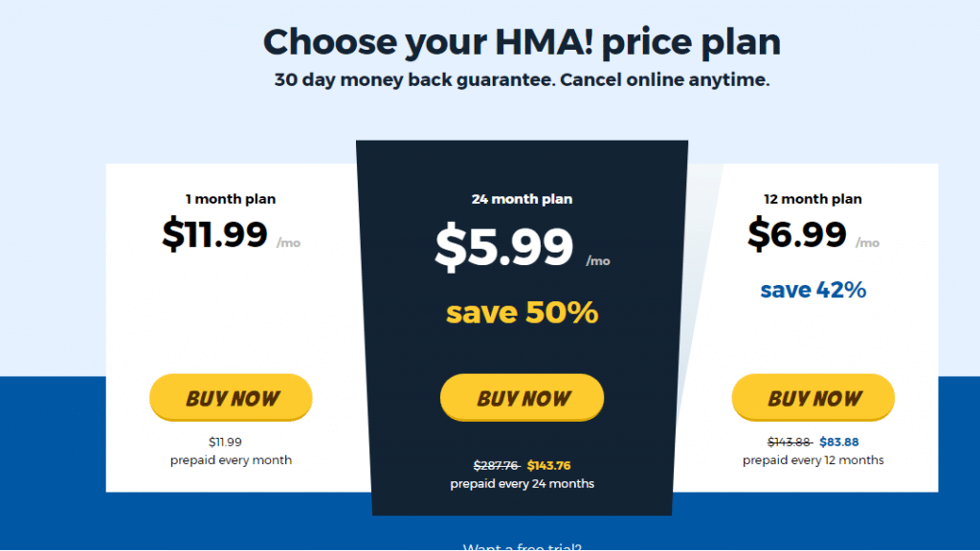Image resolution: width=980 pixels, height=551 pixels.
Task: Click prepaid every month text
Action: 231,460
